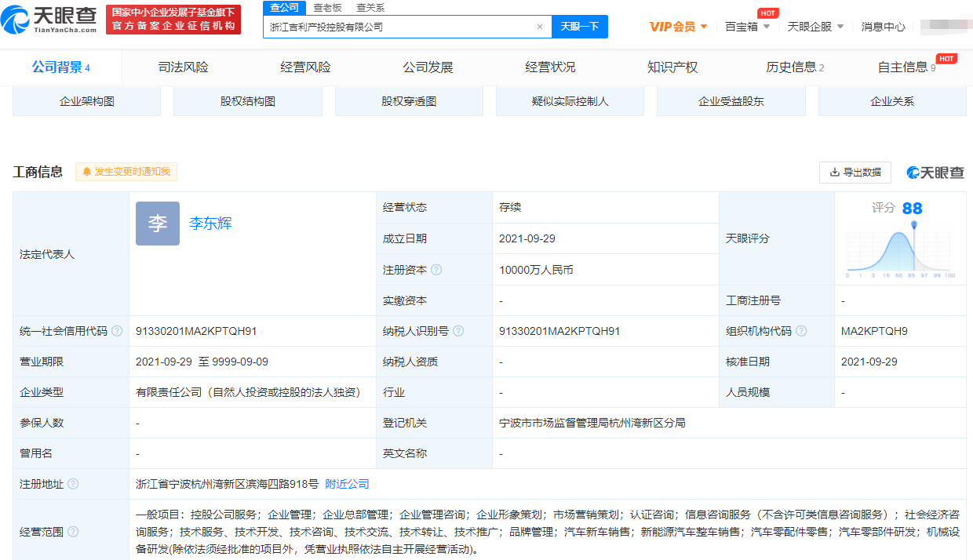Click the 导出数据 export button
The height and width of the screenshot is (560, 973).
(x=855, y=173)
